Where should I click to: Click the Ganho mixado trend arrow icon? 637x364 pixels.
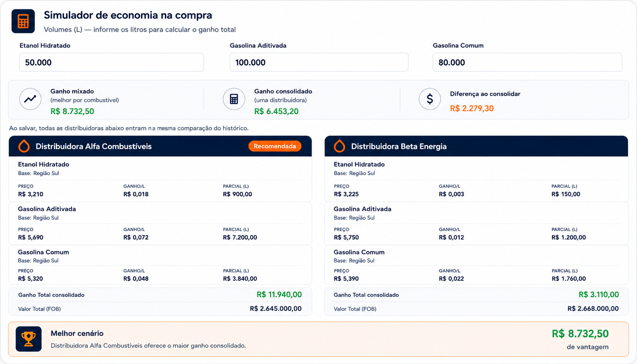pyautogui.click(x=30, y=99)
